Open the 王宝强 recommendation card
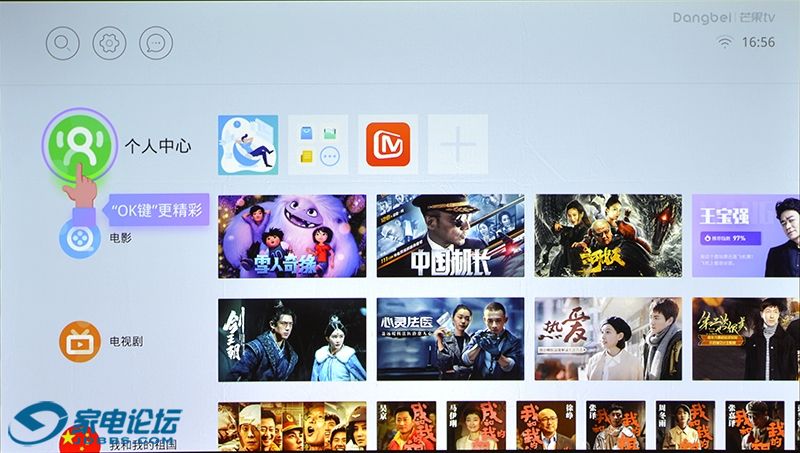Image resolution: width=800 pixels, height=453 pixels. tap(746, 236)
